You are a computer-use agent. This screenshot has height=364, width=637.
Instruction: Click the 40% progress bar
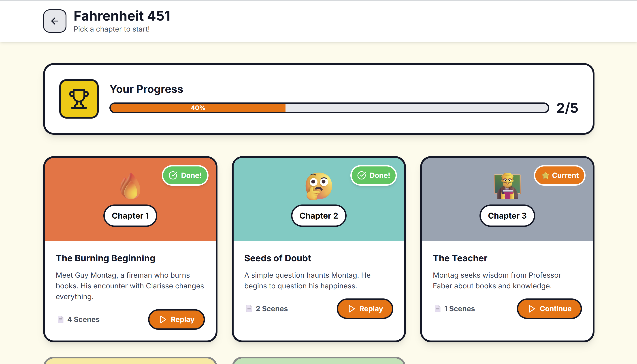pyautogui.click(x=329, y=108)
